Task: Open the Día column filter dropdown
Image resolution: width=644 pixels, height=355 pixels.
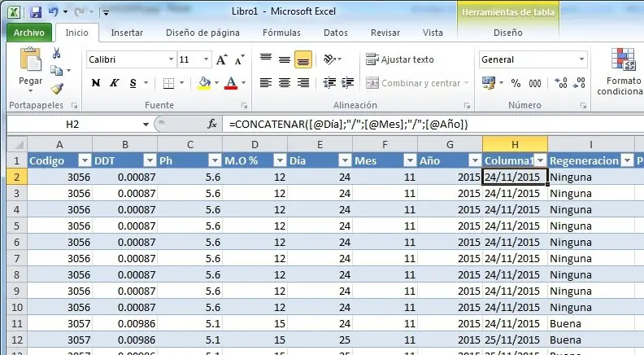Action: (345, 160)
